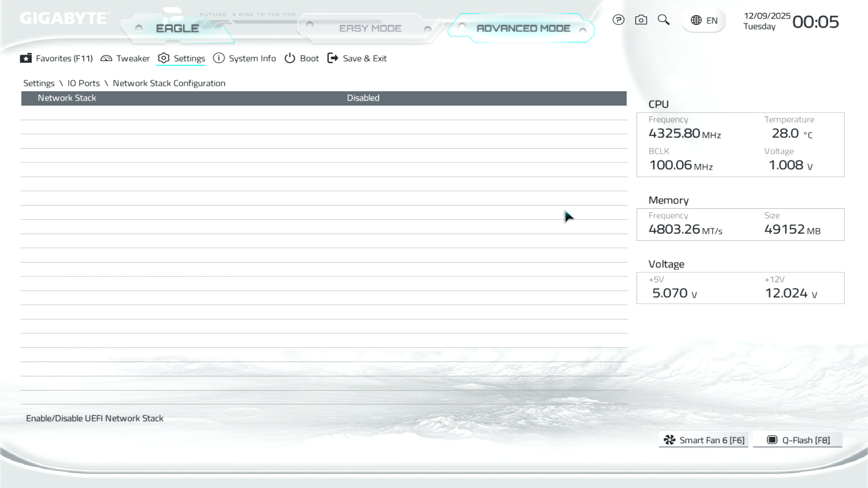868x488 pixels.
Task: Select the Network Stack row label
Action: point(67,98)
